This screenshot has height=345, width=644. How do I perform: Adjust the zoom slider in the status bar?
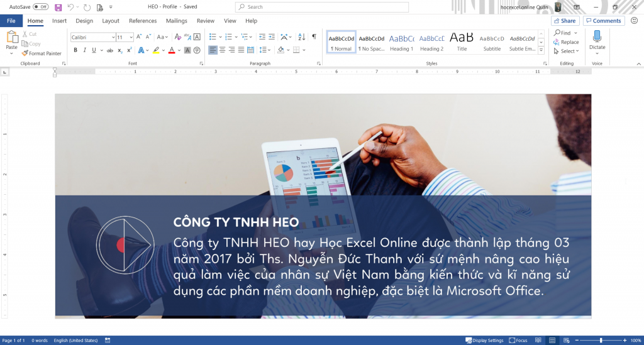601,341
